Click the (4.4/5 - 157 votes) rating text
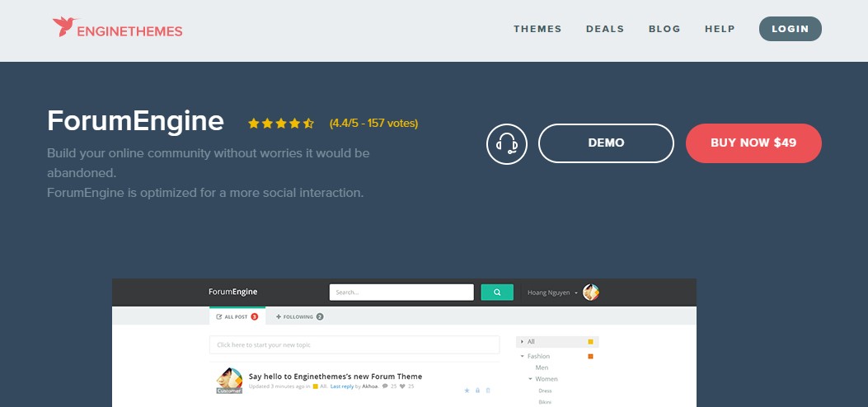Image resolution: width=868 pixels, height=407 pixels. pos(373,124)
